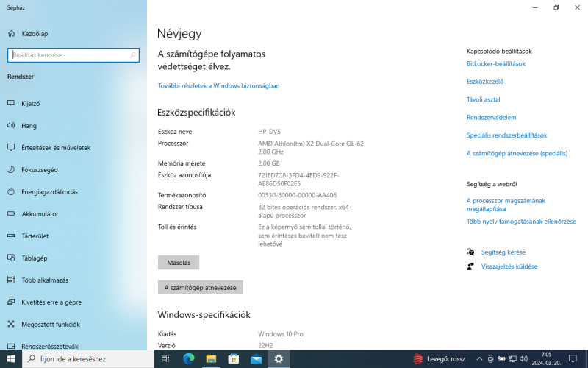This screenshot has height=368, width=588.
Task: Open Task View in taskbar
Action: tap(165, 359)
